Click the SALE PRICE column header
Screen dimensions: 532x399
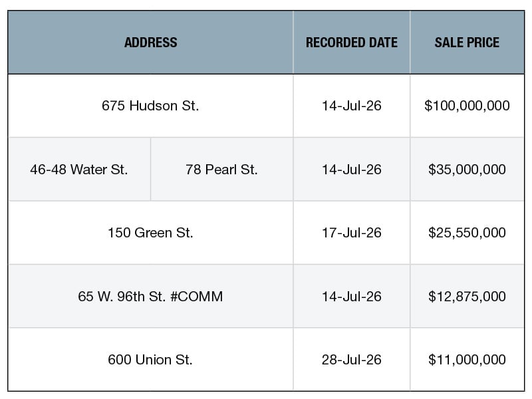click(x=467, y=43)
